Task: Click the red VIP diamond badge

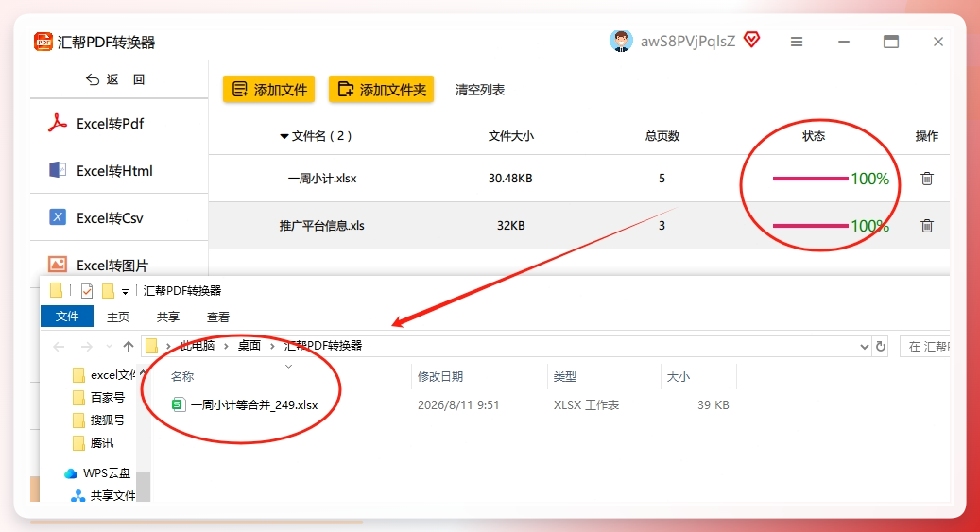Action: [752, 40]
